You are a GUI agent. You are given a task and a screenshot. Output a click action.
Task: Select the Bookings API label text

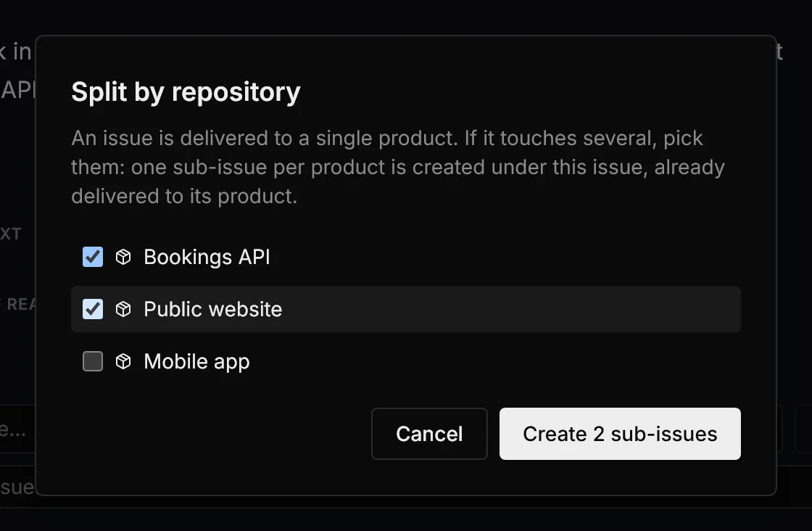coord(207,257)
